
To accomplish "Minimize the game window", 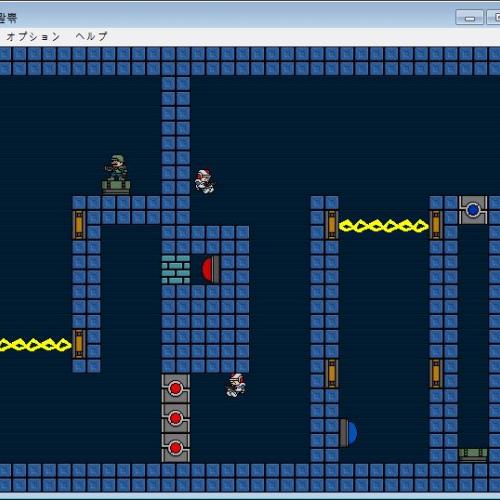I will click(x=469, y=17).
